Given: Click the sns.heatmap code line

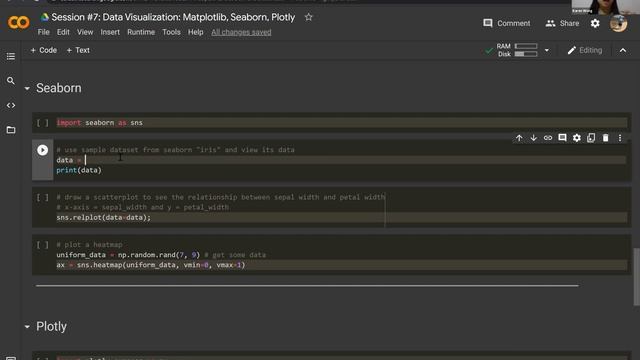Looking at the screenshot, I should tap(151, 265).
